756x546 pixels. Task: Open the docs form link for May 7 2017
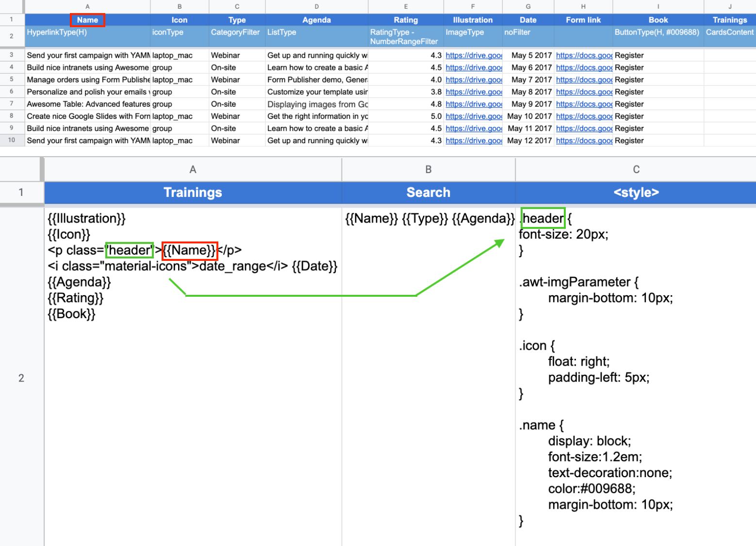pos(584,80)
